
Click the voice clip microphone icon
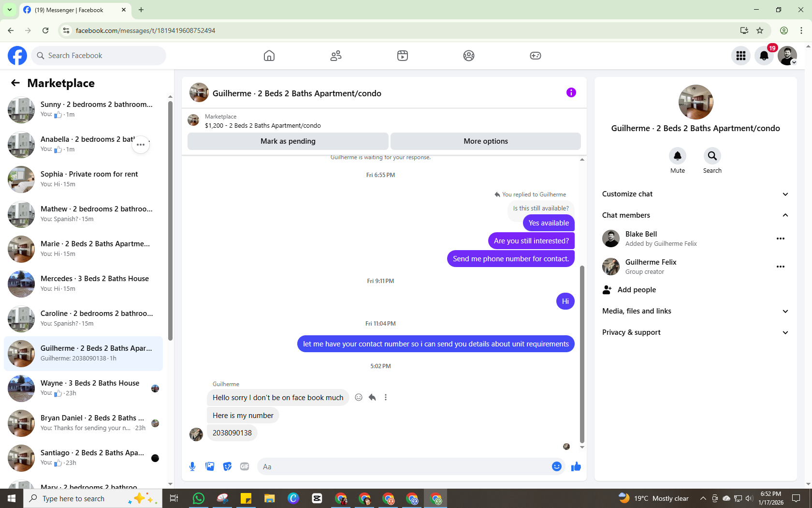click(x=192, y=466)
